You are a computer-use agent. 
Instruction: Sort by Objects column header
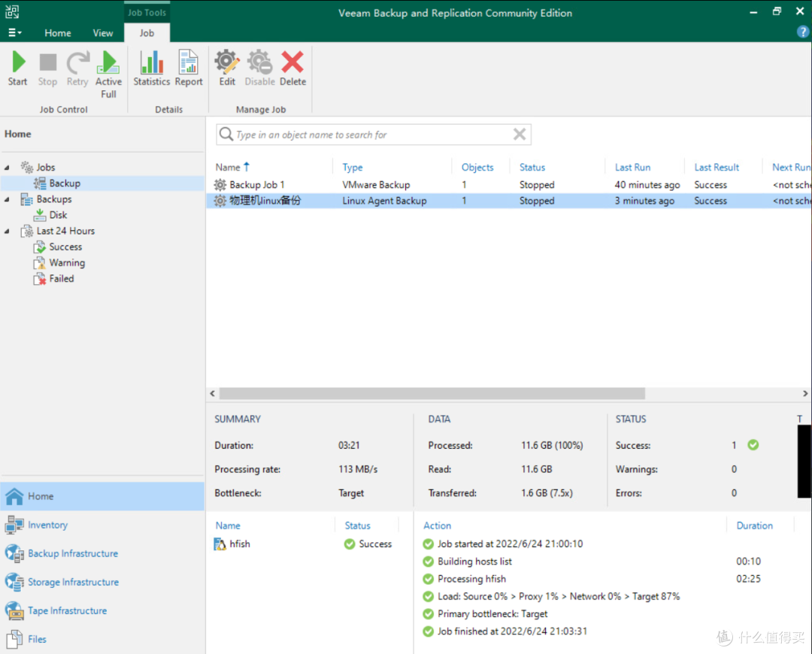pyautogui.click(x=477, y=167)
